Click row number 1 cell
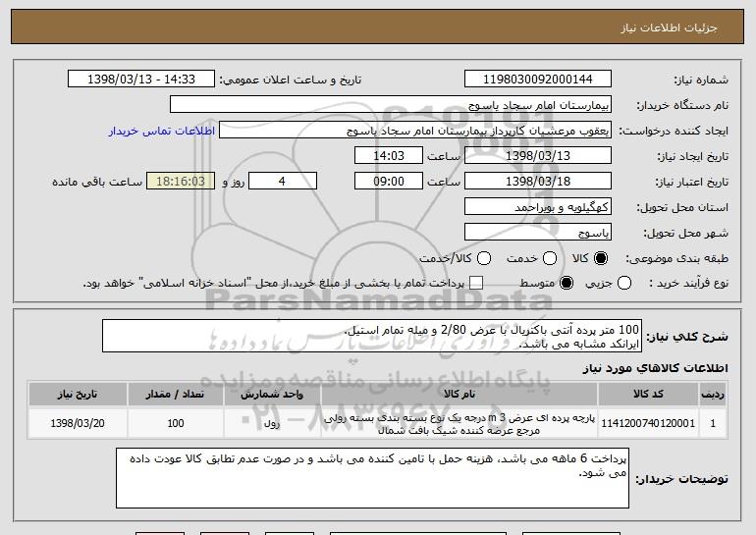Screen dimensions: 756x535 tap(713, 423)
